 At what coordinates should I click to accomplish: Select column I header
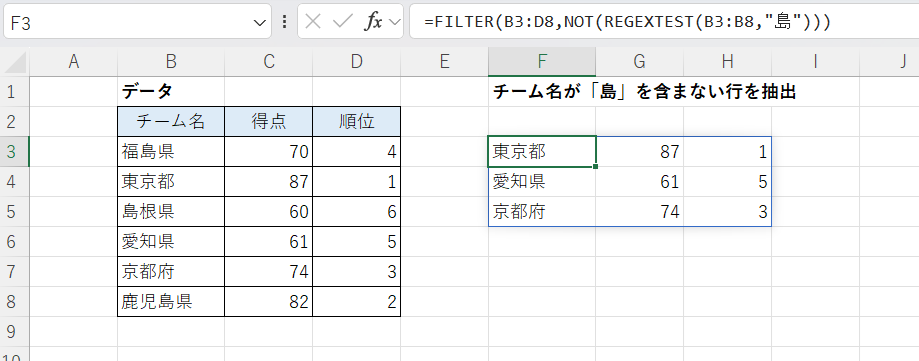[x=815, y=62]
